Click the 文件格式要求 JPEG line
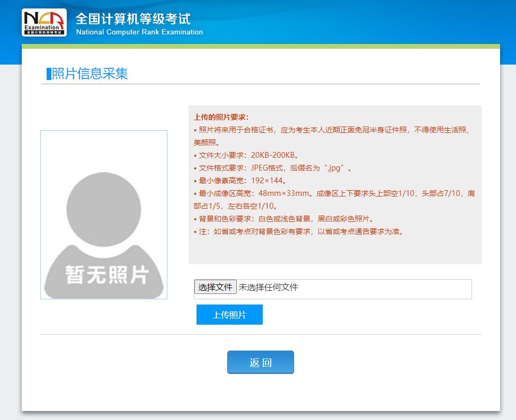516x420 pixels. pos(273,168)
